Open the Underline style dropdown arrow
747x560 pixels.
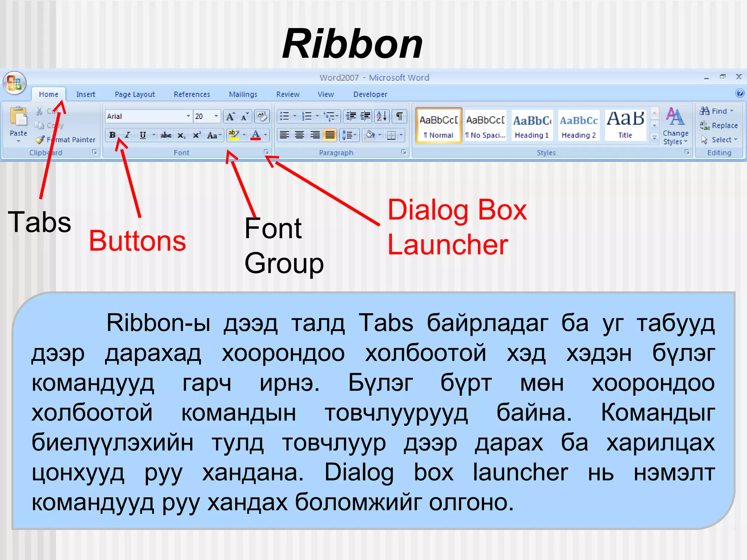coord(154,135)
